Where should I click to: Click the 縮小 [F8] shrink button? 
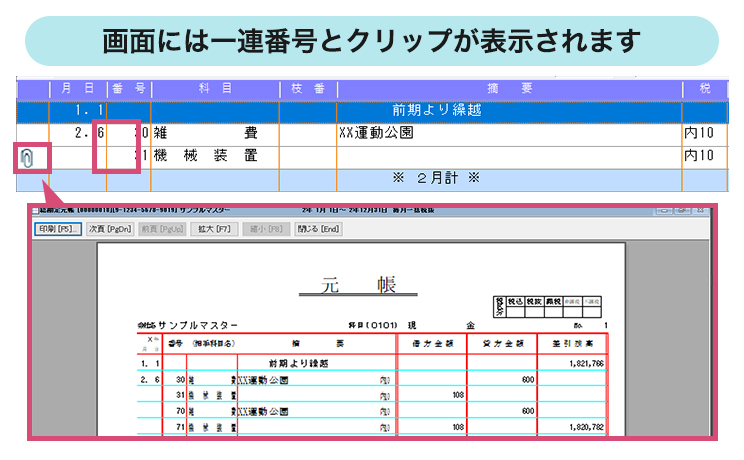[x=265, y=228]
